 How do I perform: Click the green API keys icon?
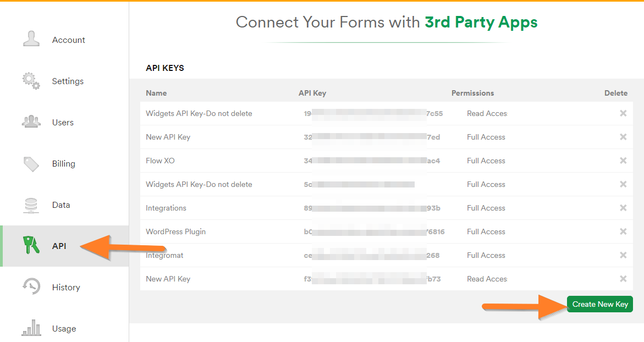tap(31, 245)
